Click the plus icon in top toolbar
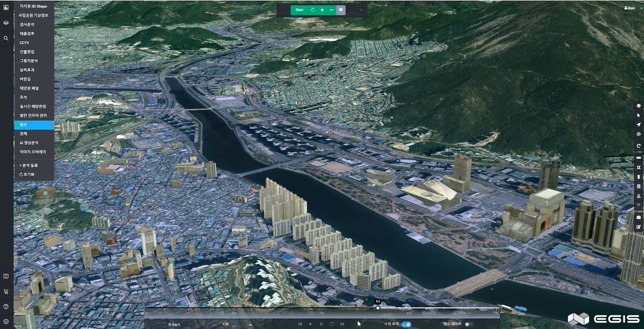This screenshot has height=329, width=644. tap(322, 10)
